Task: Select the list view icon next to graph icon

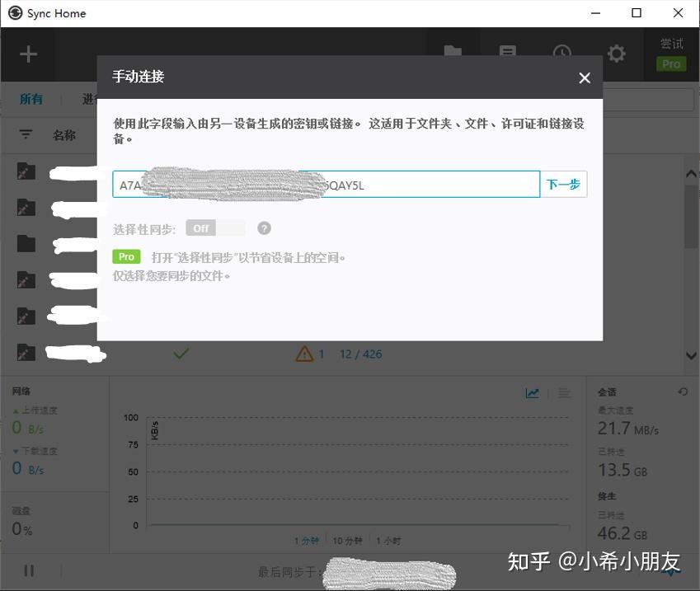Action: click(563, 393)
